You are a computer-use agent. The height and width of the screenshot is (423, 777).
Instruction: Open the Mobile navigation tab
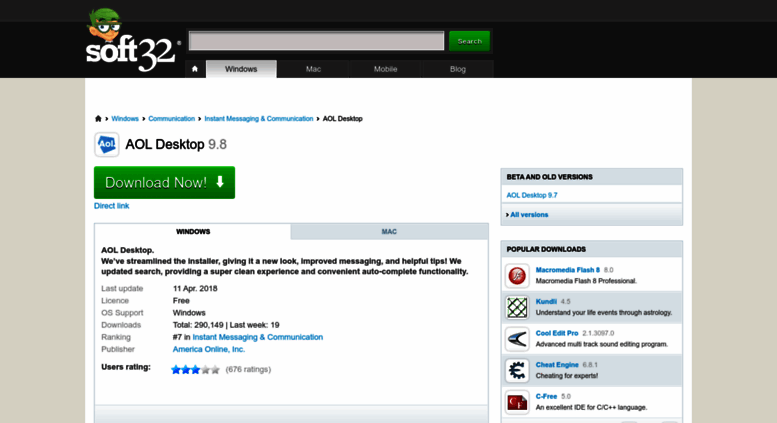pos(386,69)
